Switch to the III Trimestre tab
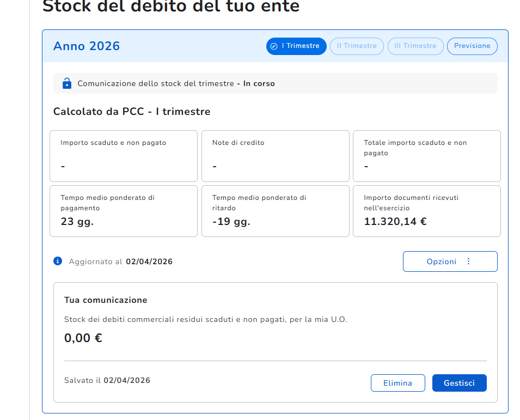Viewport: 520px width, 420px height. tap(415, 46)
